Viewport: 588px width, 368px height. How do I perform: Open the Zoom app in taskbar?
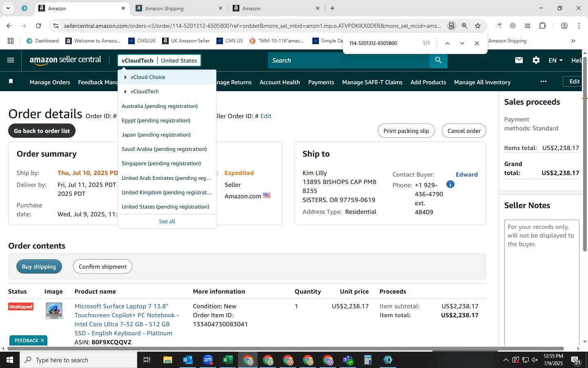(208, 360)
